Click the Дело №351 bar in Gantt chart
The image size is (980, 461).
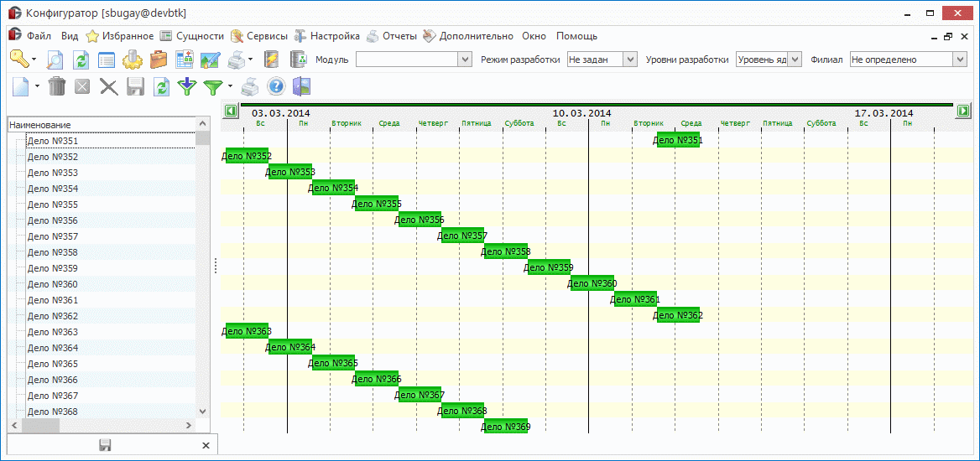(678, 140)
